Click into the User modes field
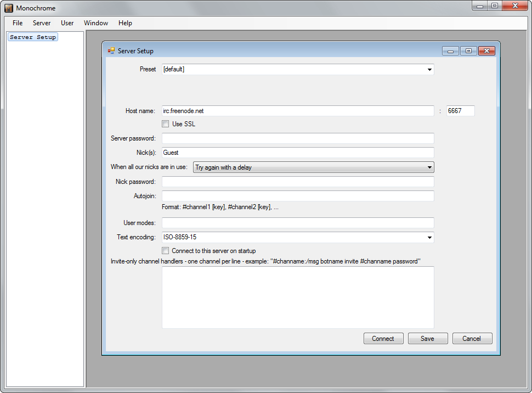The image size is (532, 393). [x=298, y=223]
